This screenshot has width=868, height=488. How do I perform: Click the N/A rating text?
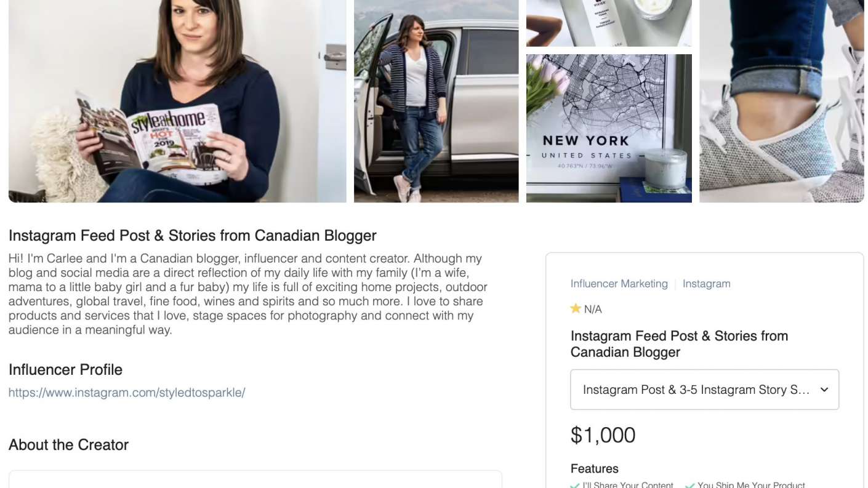[593, 309]
